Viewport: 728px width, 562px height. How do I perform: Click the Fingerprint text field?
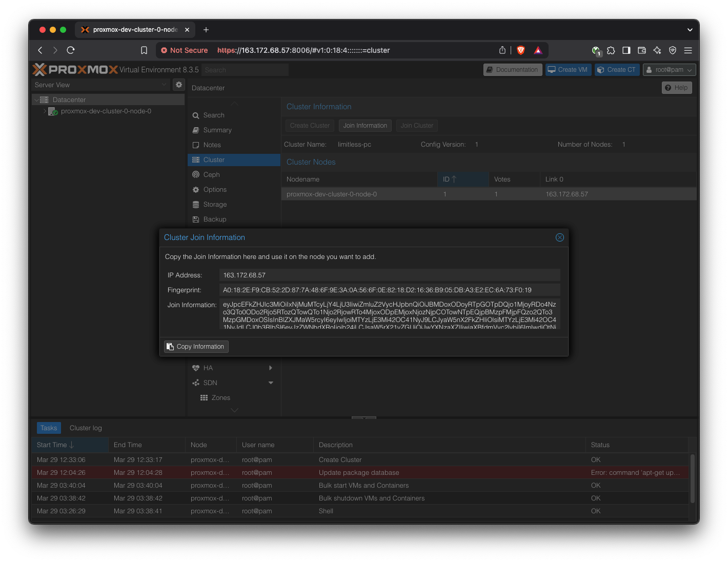tap(389, 290)
